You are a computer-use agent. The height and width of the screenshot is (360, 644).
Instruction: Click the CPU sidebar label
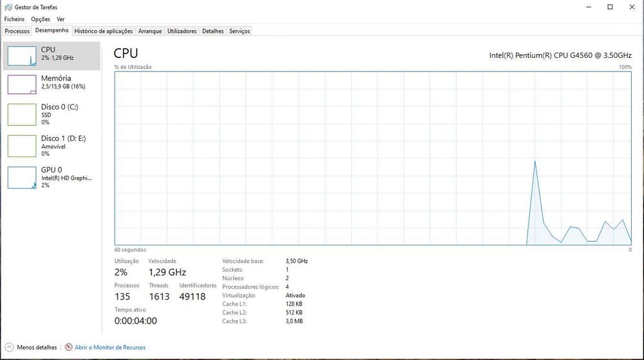coord(48,49)
